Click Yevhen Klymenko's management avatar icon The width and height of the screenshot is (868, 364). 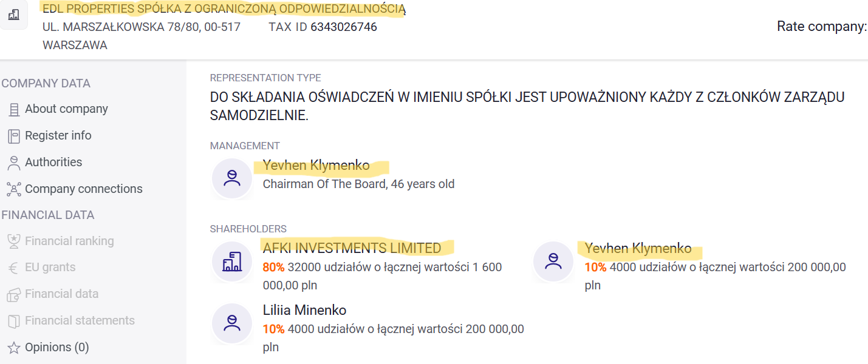[232, 178]
